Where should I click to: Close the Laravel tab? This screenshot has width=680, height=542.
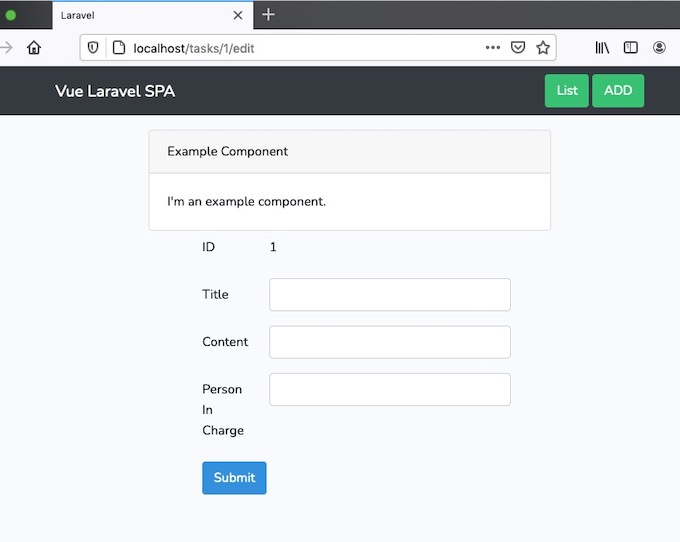click(238, 16)
